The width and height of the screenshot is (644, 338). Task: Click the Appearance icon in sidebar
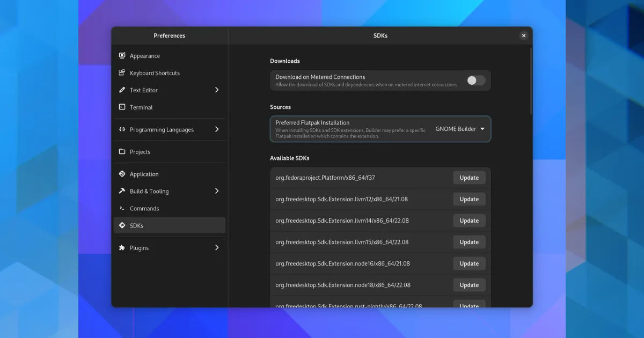tap(122, 56)
